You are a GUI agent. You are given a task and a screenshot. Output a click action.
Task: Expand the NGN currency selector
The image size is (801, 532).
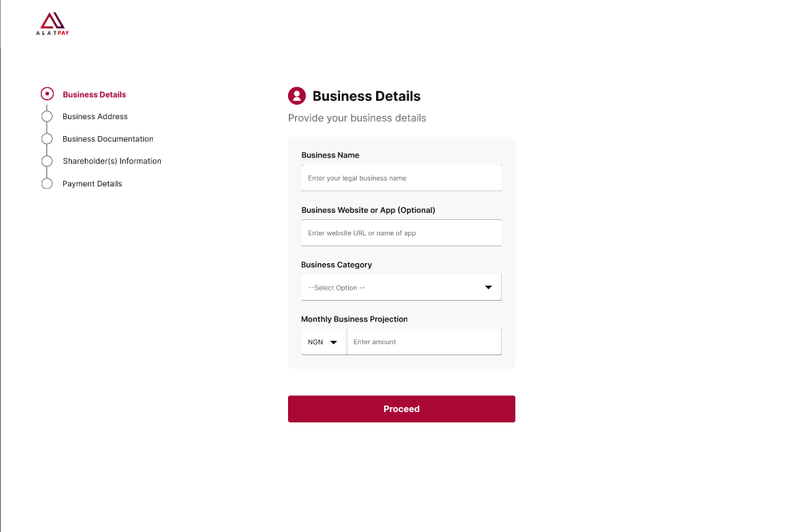click(x=322, y=342)
